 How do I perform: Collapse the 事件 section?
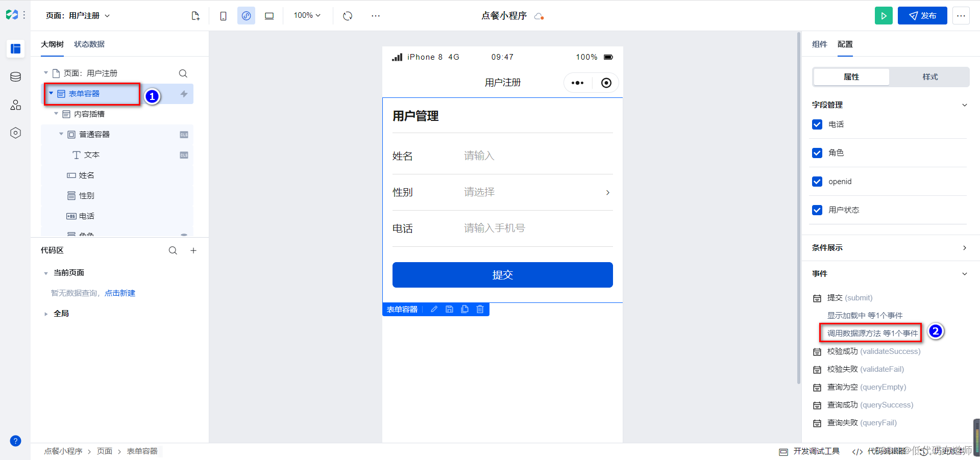[x=965, y=274]
